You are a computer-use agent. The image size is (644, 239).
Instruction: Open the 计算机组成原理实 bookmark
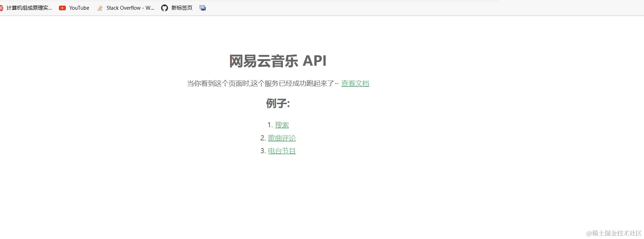coord(26,8)
